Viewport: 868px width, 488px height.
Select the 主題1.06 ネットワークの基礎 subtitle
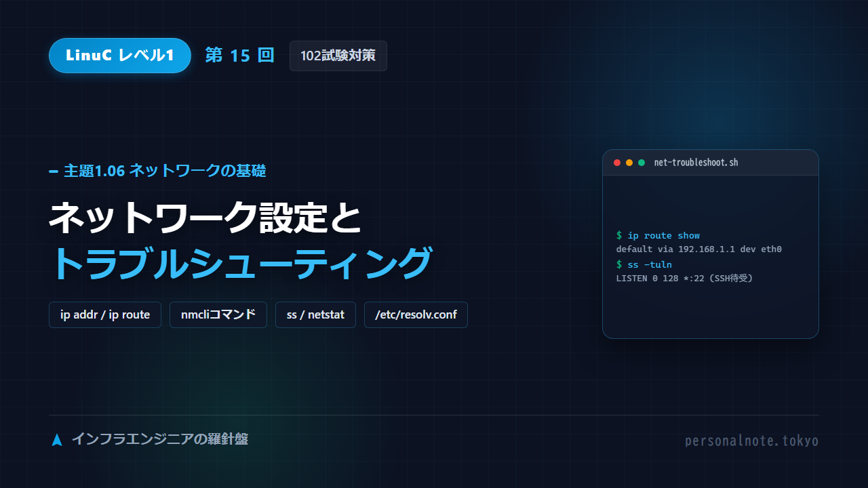[165, 171]
